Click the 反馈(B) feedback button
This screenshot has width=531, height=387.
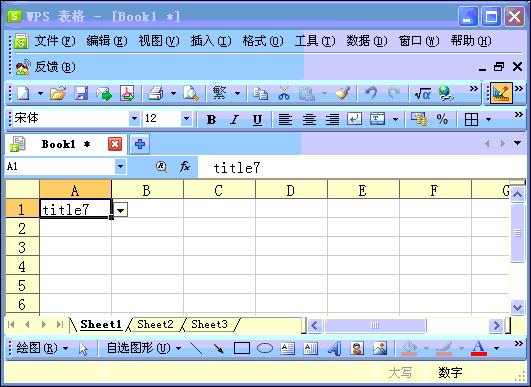46,67
